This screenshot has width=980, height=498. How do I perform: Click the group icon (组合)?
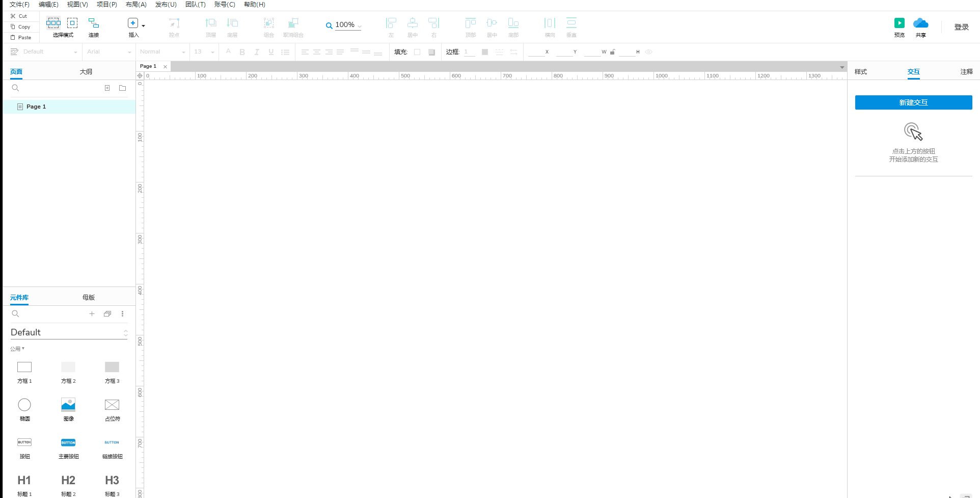[x=269, y=23]
